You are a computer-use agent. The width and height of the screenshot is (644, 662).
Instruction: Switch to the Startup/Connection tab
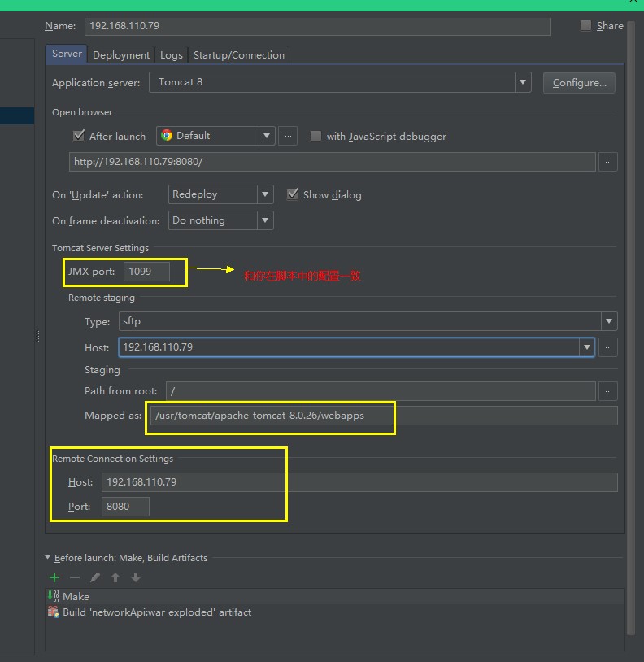pos(239,54)
